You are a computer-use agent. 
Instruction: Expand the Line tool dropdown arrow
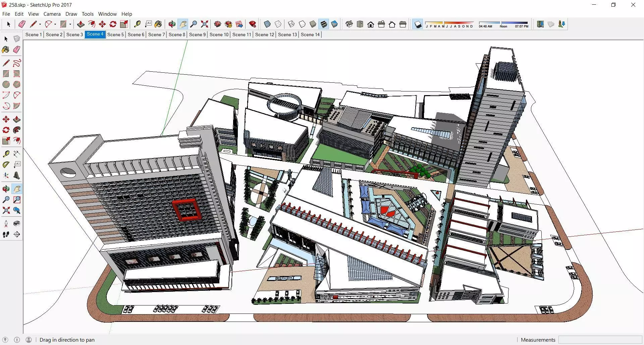point(40,24)
